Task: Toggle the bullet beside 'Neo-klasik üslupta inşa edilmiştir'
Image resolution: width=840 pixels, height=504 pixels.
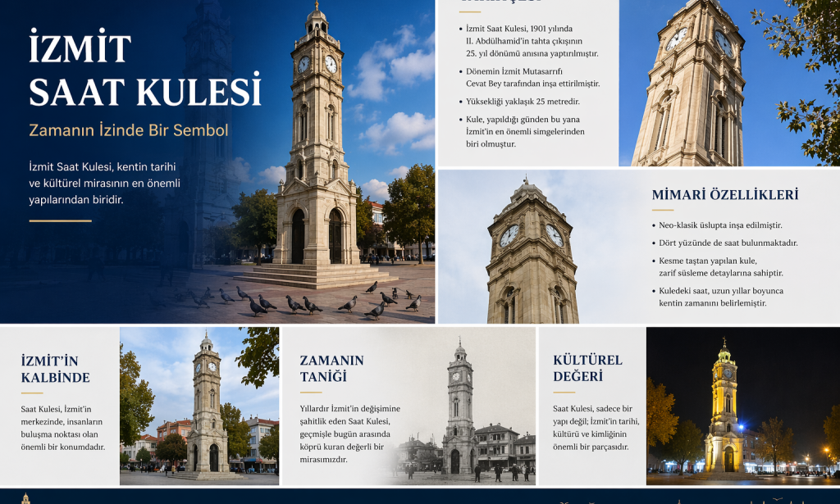Action: 651,223
